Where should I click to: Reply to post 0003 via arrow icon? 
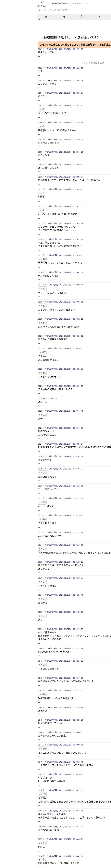[39, 88]
